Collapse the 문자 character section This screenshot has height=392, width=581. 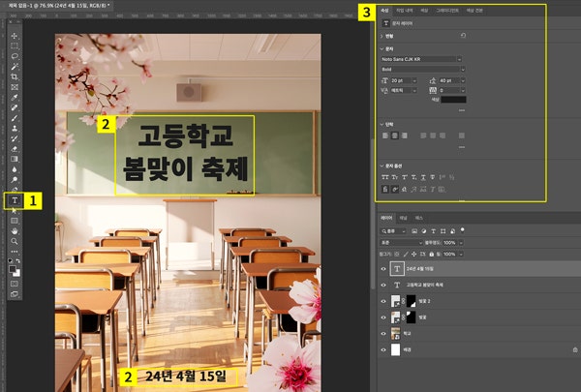pyautogui.click(x=382, y=49)
